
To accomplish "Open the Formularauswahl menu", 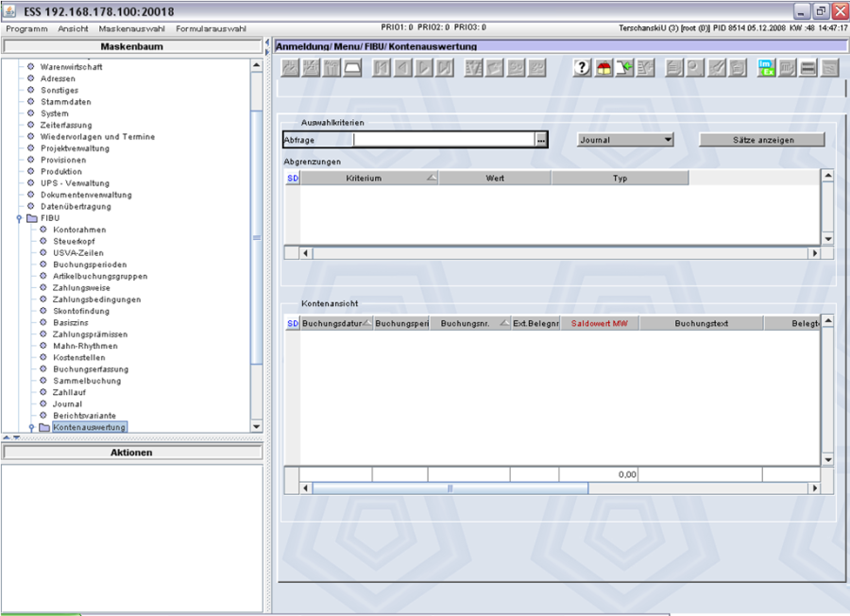I will pos(211,28).
